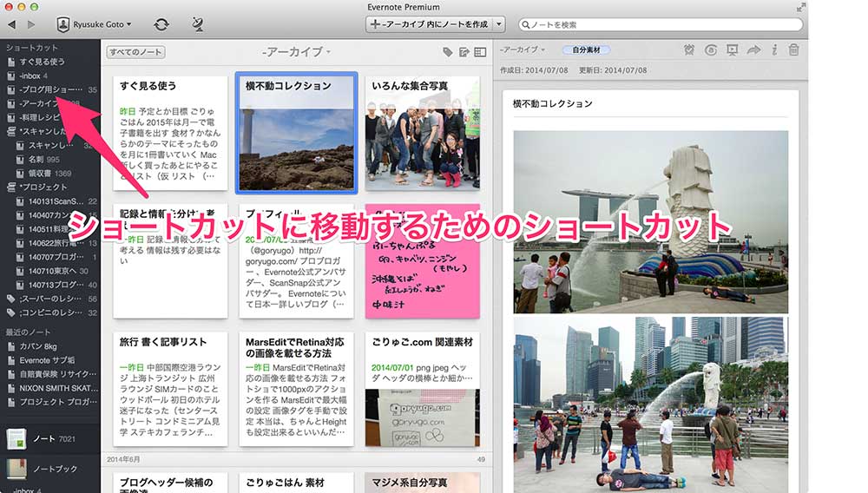Click the 自分素材 tag on the note
Image resolution: width=868 pixels, height=493 pixels.
coord(586,49)
